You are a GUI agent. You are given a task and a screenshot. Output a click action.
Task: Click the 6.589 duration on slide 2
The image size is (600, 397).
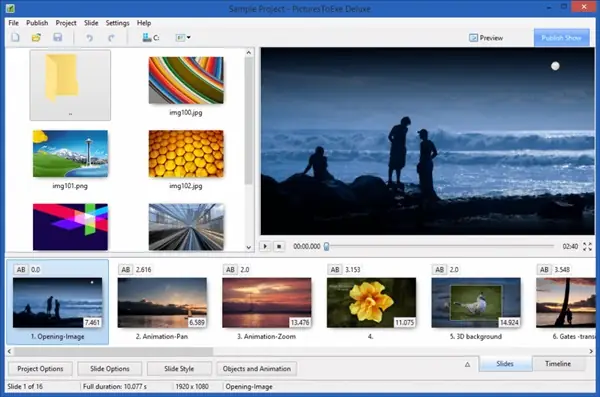coord(197,322)
